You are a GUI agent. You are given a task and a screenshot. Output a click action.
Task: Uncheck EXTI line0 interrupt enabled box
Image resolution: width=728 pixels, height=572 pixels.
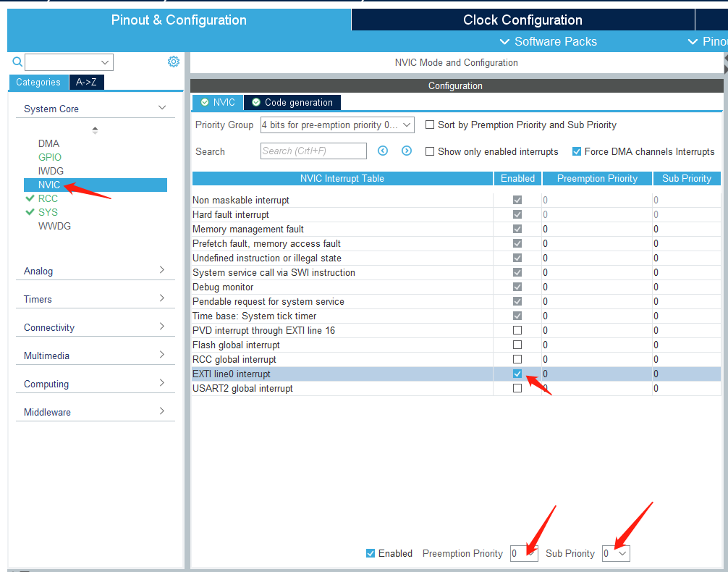[517, 374]
